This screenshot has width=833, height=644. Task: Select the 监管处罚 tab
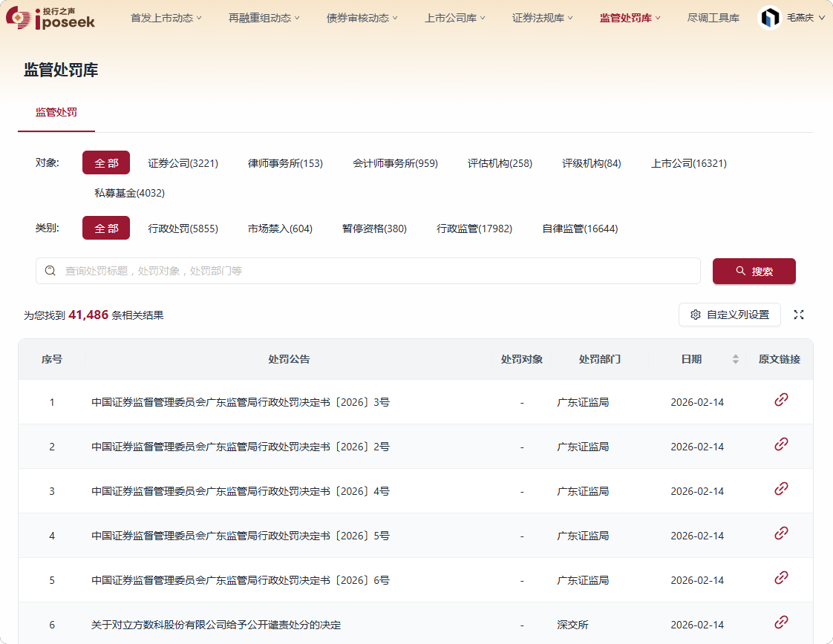tap(56, 113)
